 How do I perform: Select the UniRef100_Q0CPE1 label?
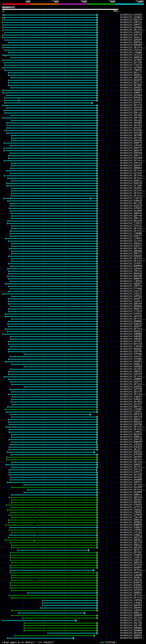point(131,341)
